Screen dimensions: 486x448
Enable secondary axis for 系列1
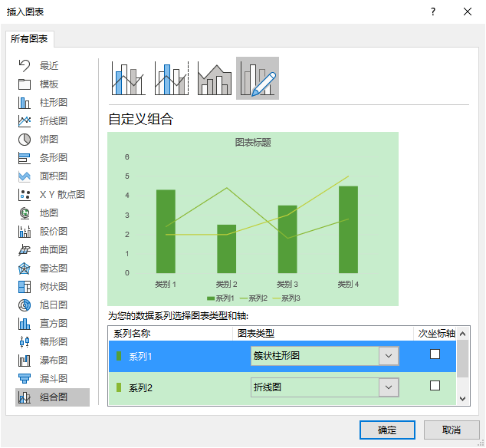click(x=435, y=354)
